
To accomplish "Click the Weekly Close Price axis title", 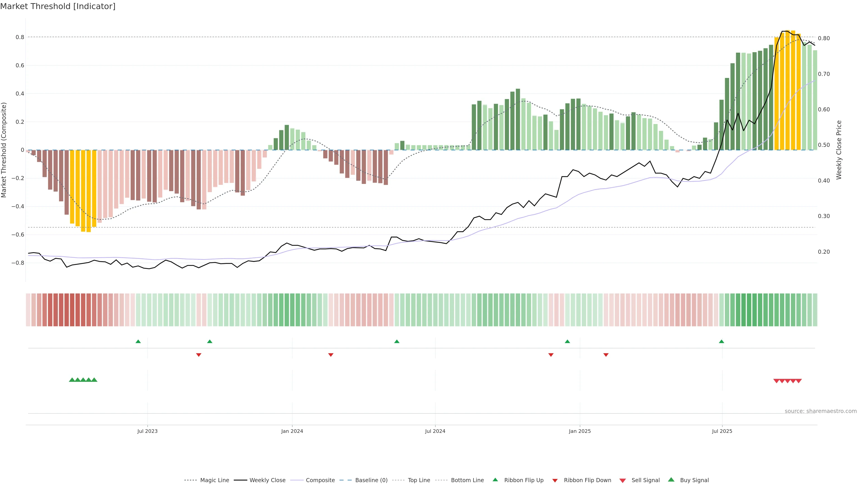I will click(x=839, y=150).
